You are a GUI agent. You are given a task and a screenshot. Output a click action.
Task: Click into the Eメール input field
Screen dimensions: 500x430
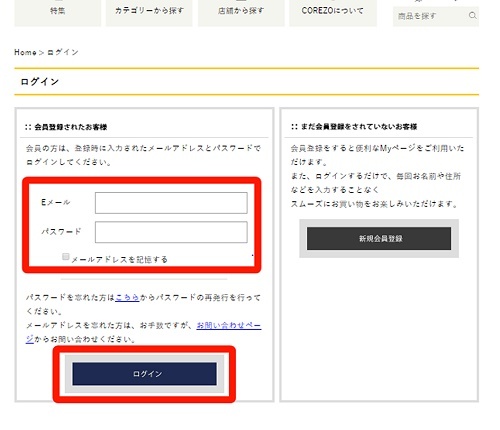point(171,203)
